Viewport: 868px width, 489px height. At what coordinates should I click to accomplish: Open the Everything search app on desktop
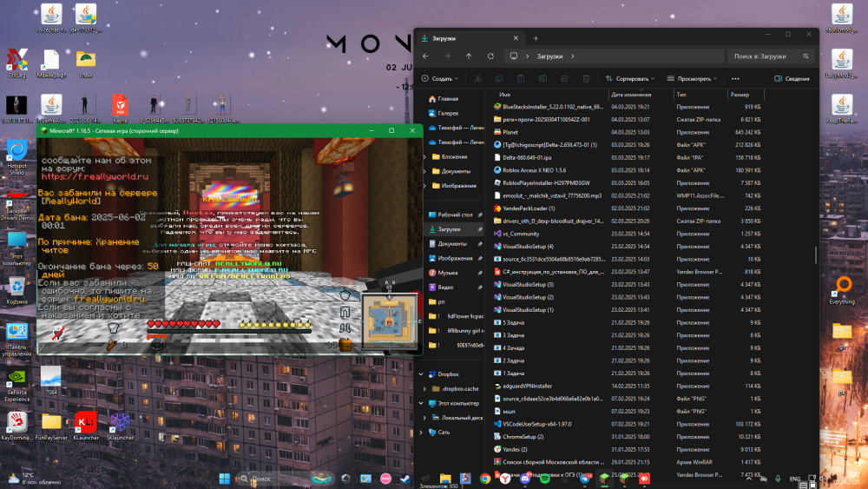[842, 289]
